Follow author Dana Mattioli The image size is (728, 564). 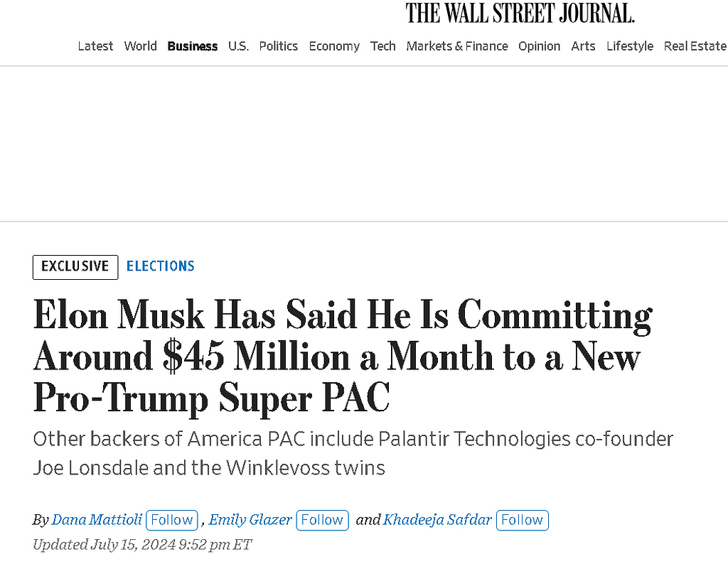172,520
